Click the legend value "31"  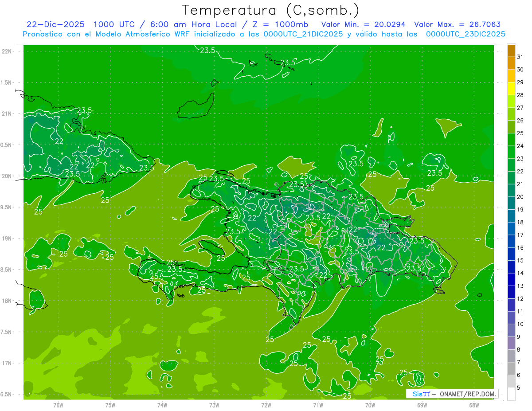coord(520,57)
